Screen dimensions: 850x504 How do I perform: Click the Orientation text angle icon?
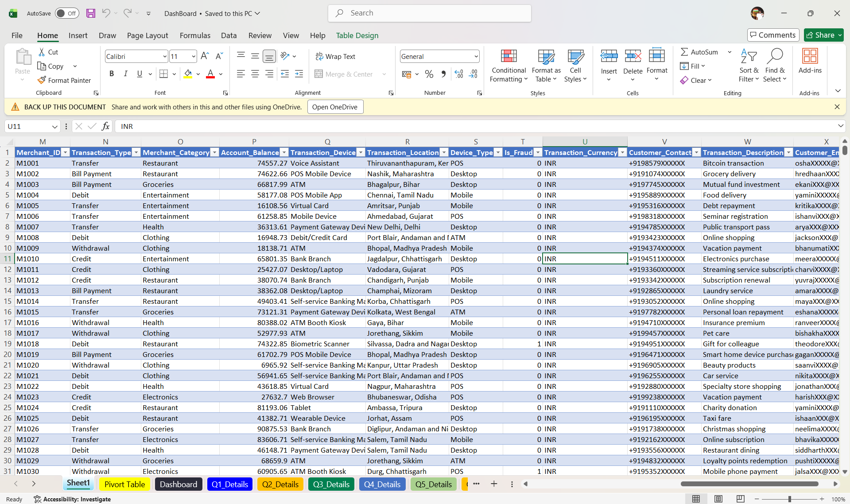point(285,56)
